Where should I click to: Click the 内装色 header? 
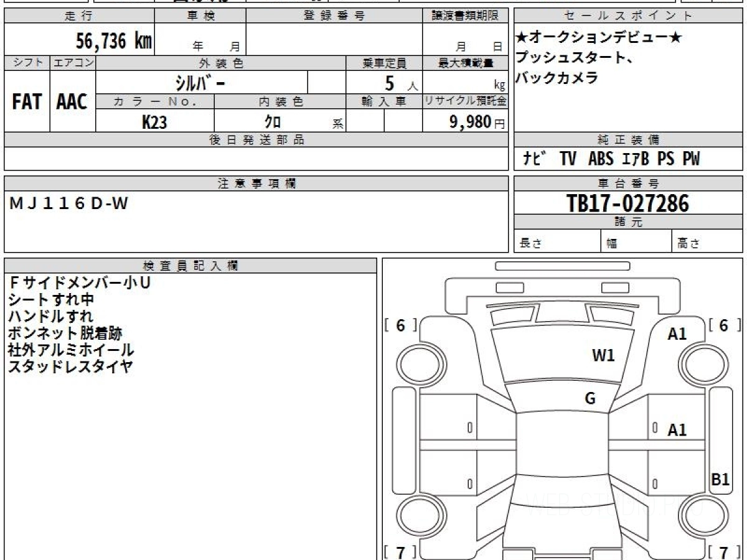[280, 101]
